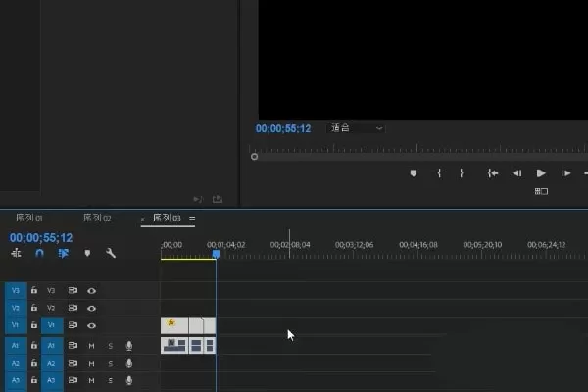This screenshot has height=392, width=588.
Task: Toggle lock on track A3
Action: point(34,380)
